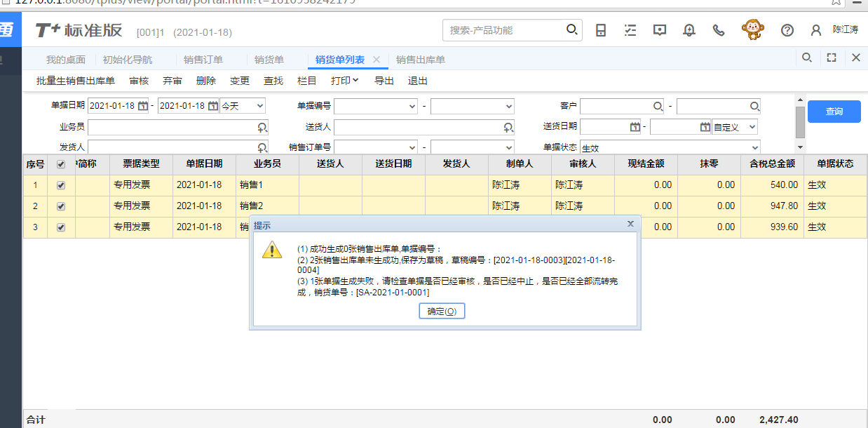Uncheck the checkbox for row 2 (销售2)

pos(61,206)
